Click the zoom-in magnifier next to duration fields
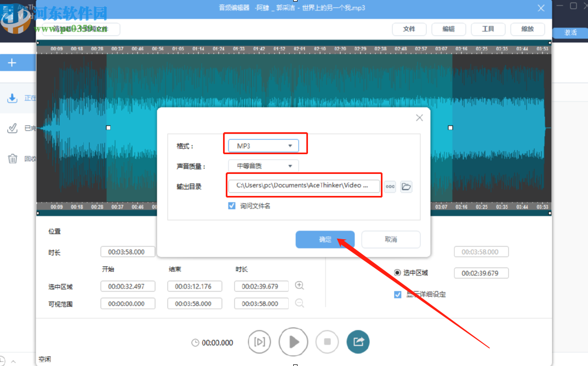 point(299,285)
